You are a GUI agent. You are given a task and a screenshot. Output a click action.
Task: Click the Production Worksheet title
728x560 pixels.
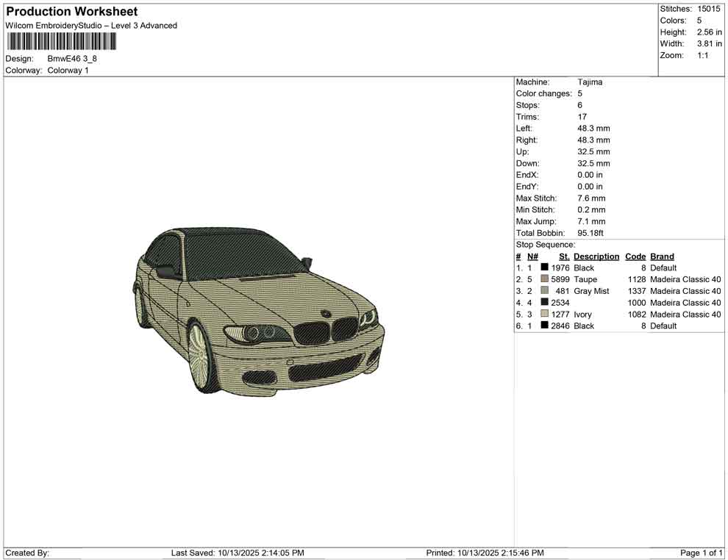71,12
